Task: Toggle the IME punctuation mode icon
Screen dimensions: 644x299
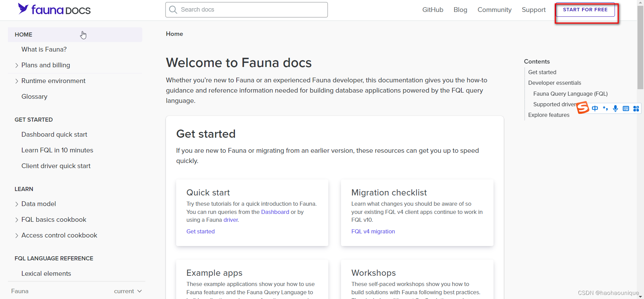Action: [x=605, y=109]
